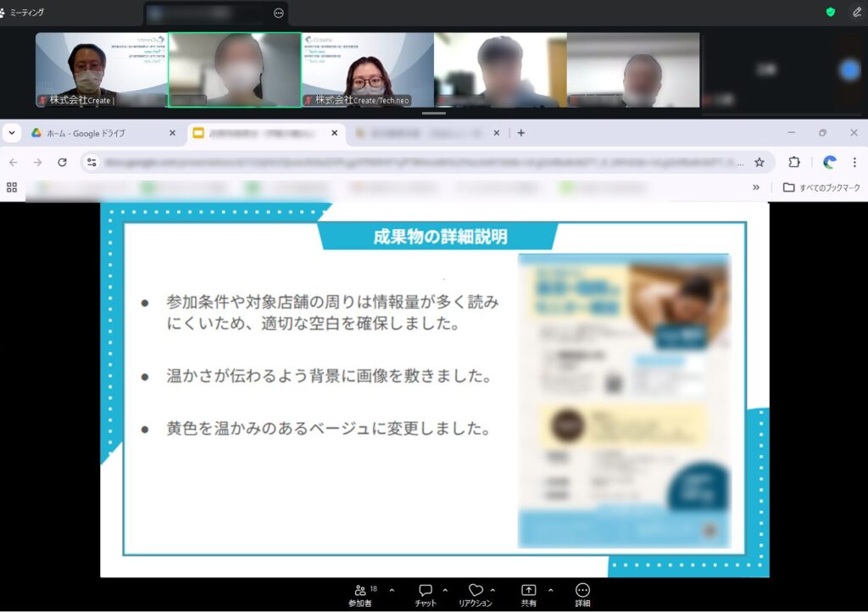Select the 株式会社Create/Tech.neo video thumbnail
This screenshot has height=612, width=868.
pyautogui.click(x=367, y=70)
